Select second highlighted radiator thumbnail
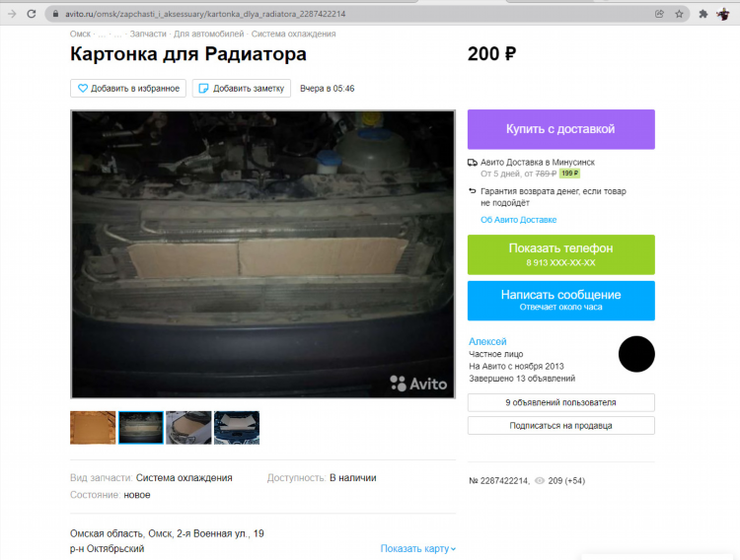This screenshot has width=740, height=560. 141,428
